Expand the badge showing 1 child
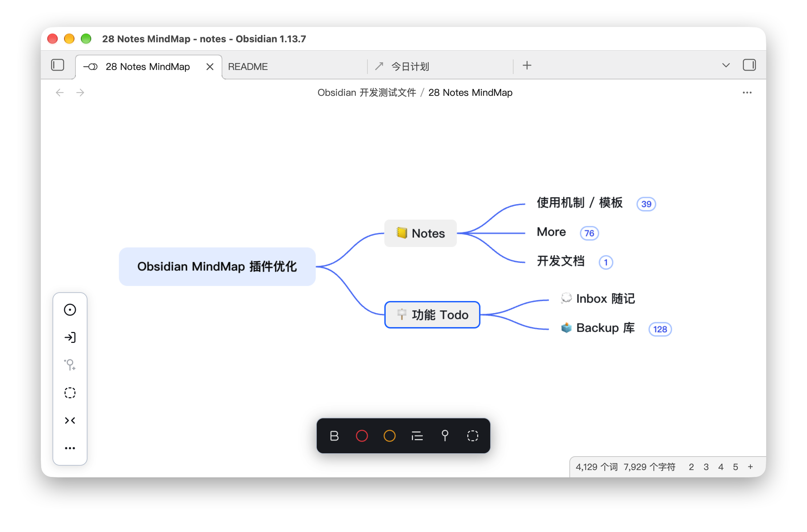 [x=606, y=262]
